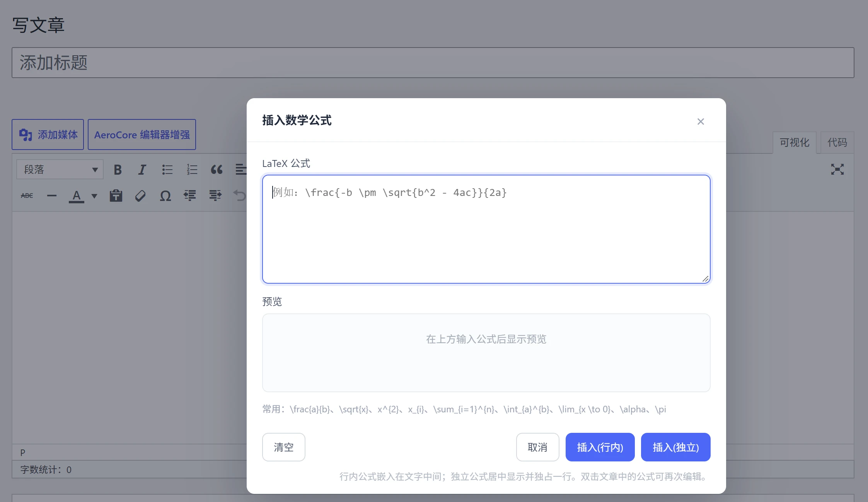The width and height of the screenshot is (868, 502).
Task: Increase indent of paragraph
Action: point(215,196)
